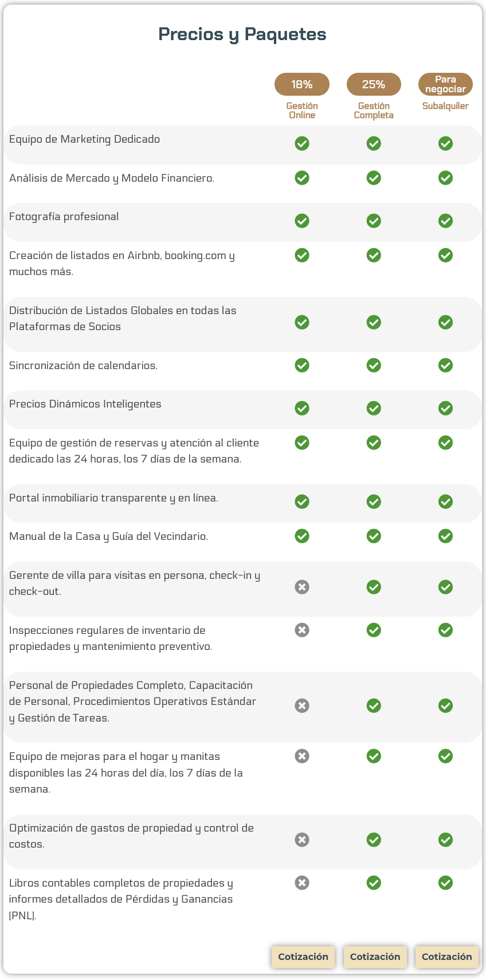
Task: Click the Manual de la Casa row text
Action: click(x=108, y=536)
